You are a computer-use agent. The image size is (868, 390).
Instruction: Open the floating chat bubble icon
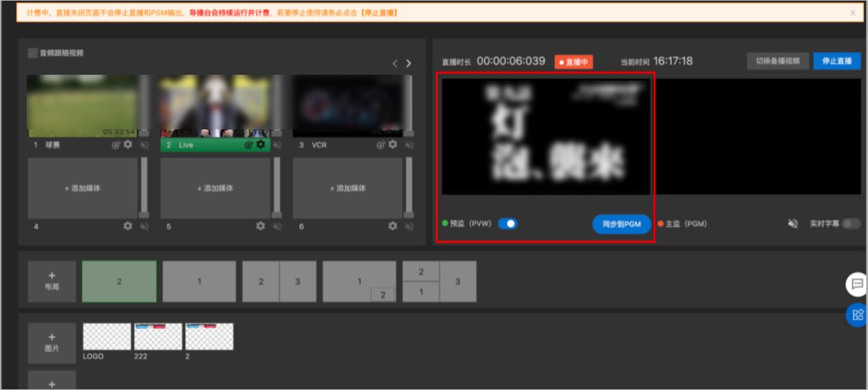(x=857, y=284)
